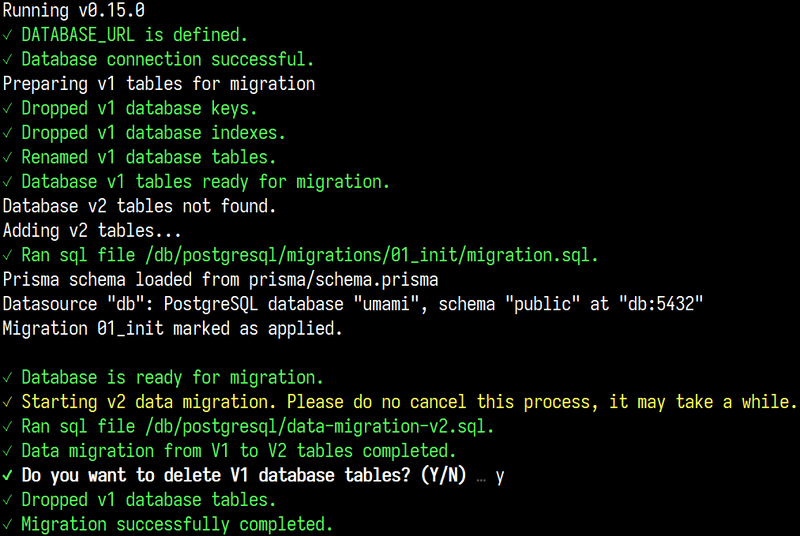Click the "db:5432" host text
Image resolution: width=800 pixels, height=536 pixels.
(x=661, y=304)
